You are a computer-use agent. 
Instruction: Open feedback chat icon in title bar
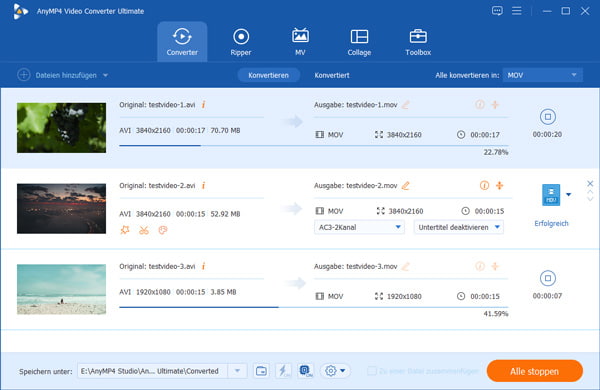tap(497, 11)
